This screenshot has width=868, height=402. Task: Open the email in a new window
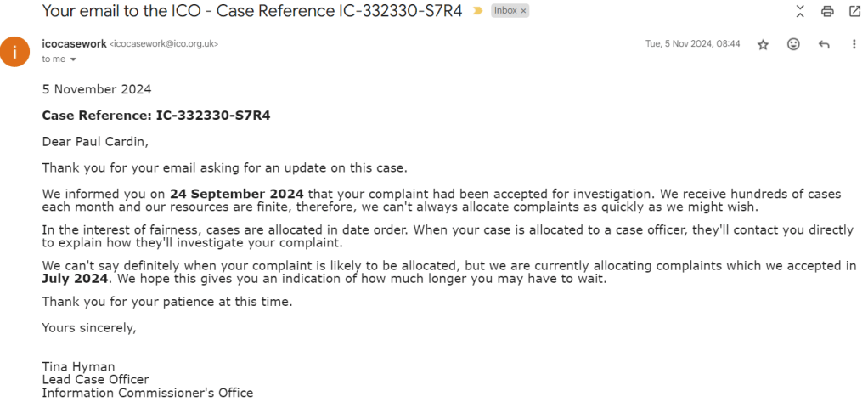pyautogui.click(x=854, y=11)
